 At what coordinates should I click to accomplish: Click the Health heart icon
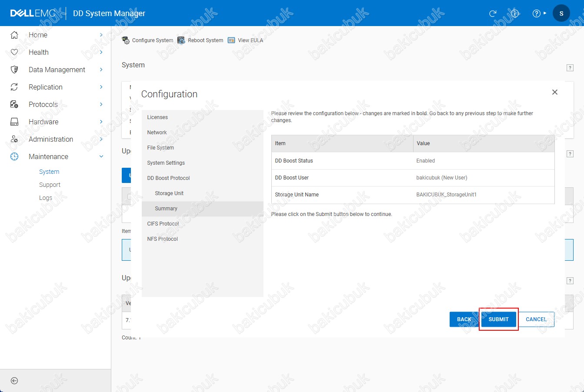(x=14, y=52)
